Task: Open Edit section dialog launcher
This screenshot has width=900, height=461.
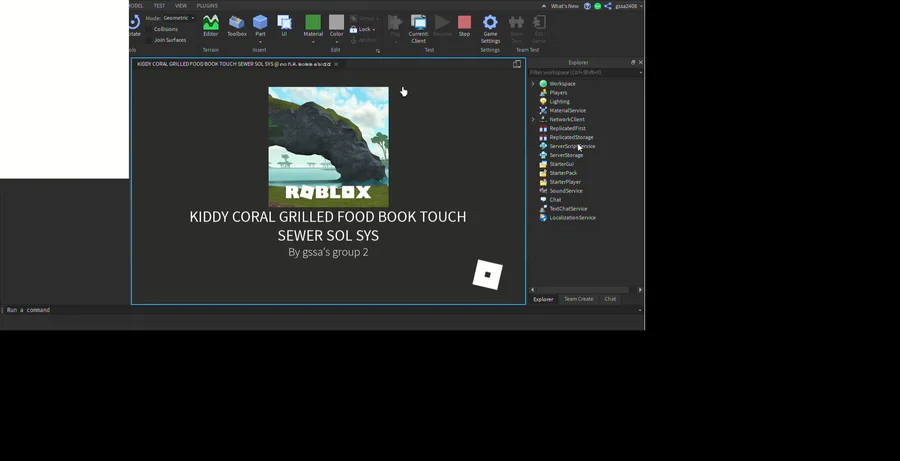Action: pyautogui.click(x=378, y=51)
